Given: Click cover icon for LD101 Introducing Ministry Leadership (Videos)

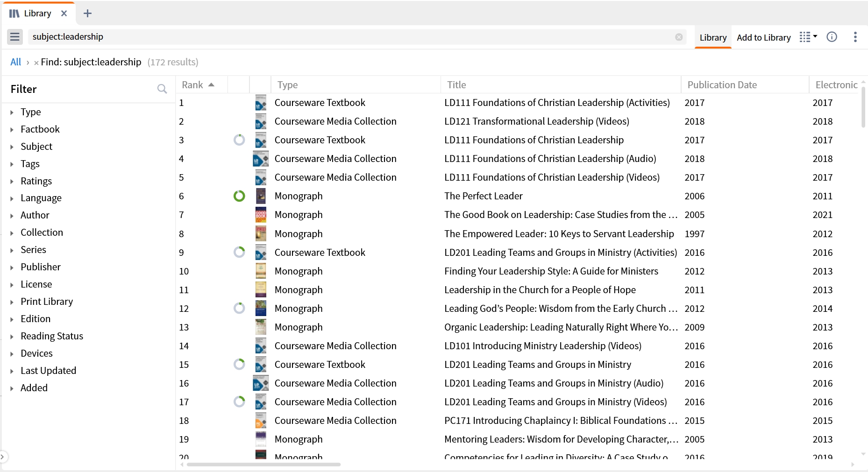Looking at the screenshot, I should click(261, 346).
